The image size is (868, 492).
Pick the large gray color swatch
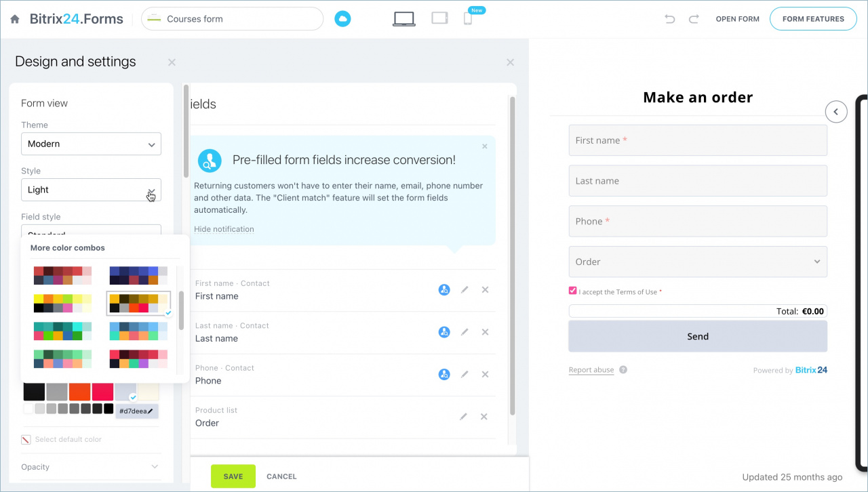(57, 392)
